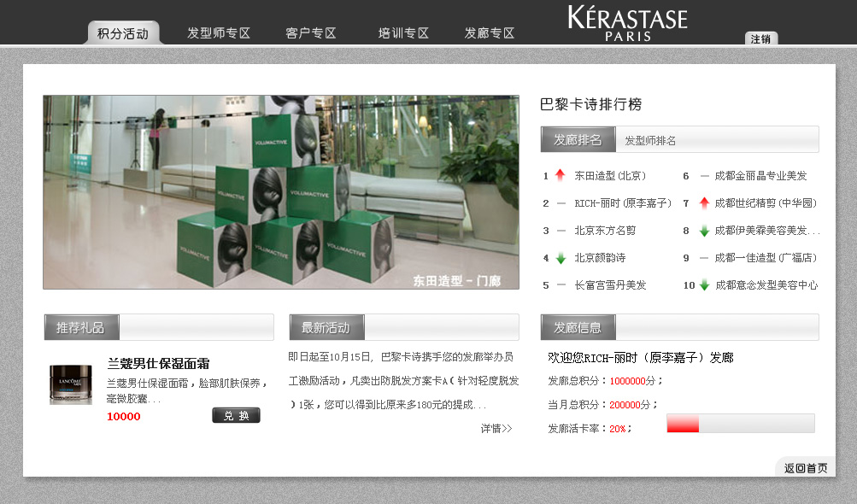This screenshot has width=857, height=504.
Task: Click the 发廊总积分 value 1000000
Action: click(627, 381)
